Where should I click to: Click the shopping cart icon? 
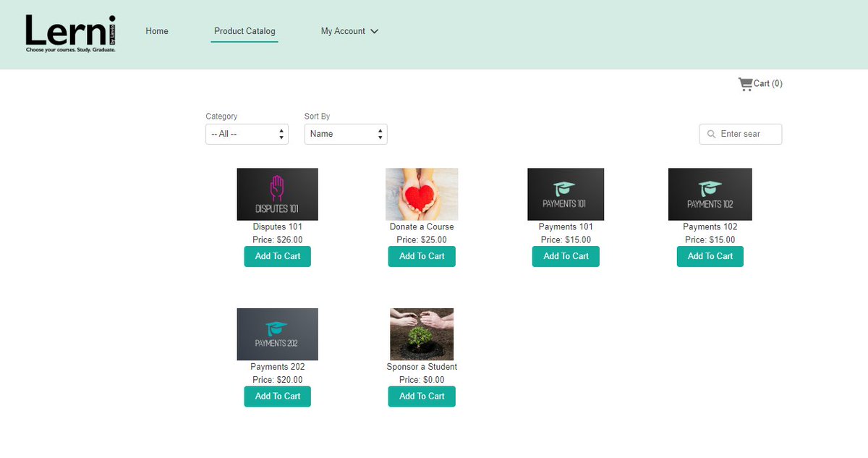(746, 82)
